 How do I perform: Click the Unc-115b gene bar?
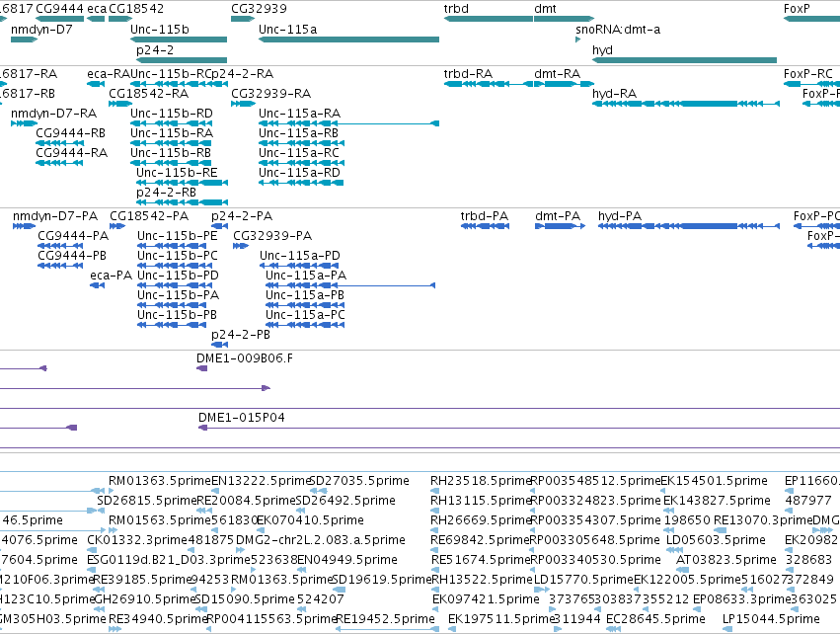point(179,40)
